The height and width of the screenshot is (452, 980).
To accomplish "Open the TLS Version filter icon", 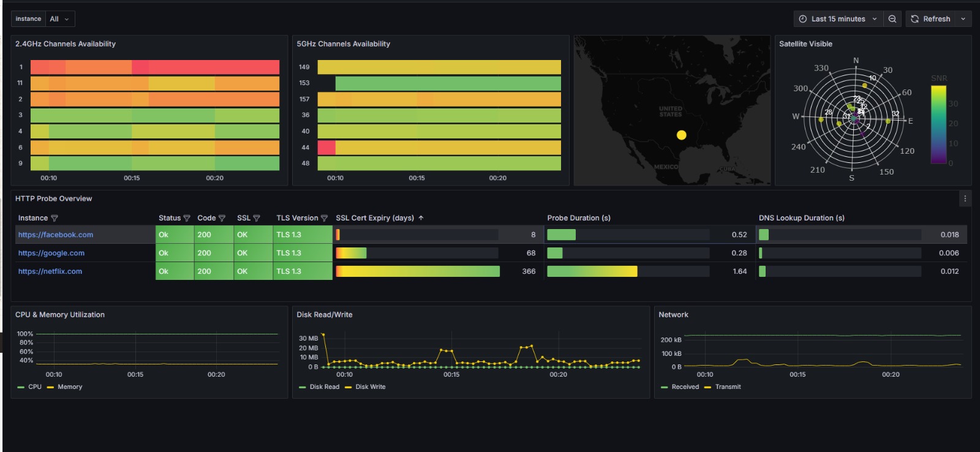I will pyautogui.click(x=324, y=218).
